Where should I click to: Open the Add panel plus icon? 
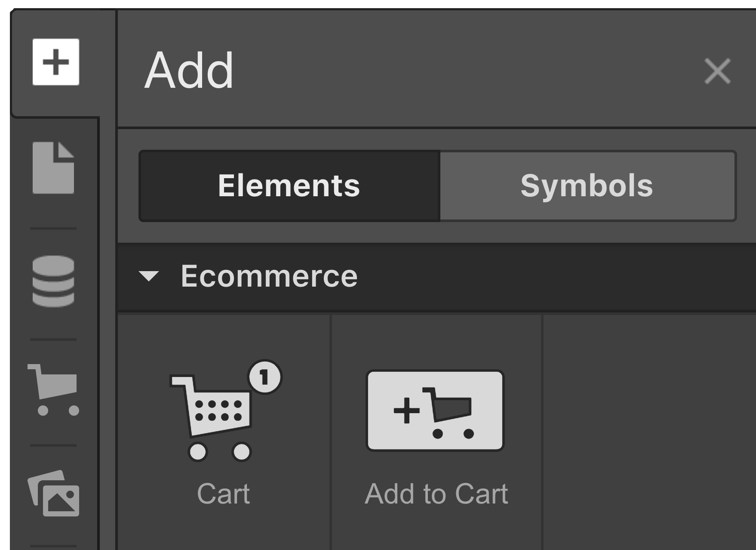[x=56, y=62]
